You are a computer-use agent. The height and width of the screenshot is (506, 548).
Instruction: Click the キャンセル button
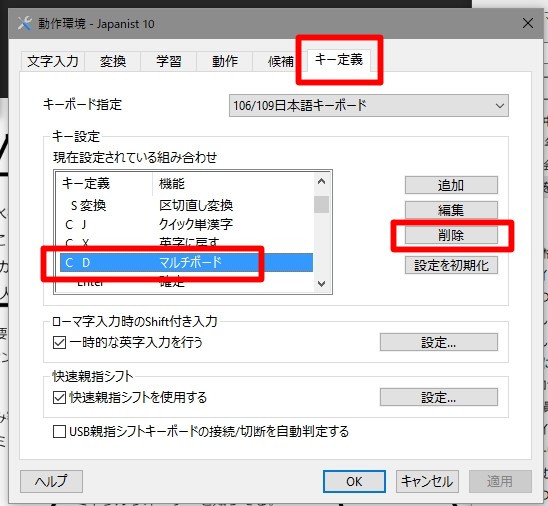(x=427, y=482)
